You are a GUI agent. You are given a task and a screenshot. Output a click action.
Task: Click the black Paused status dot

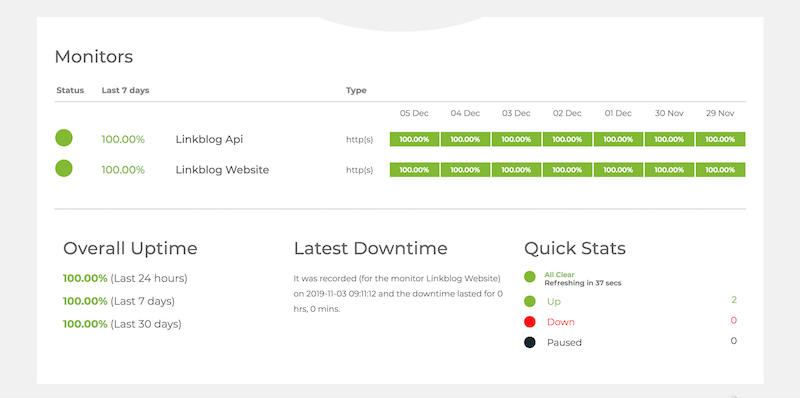point(530,342)
